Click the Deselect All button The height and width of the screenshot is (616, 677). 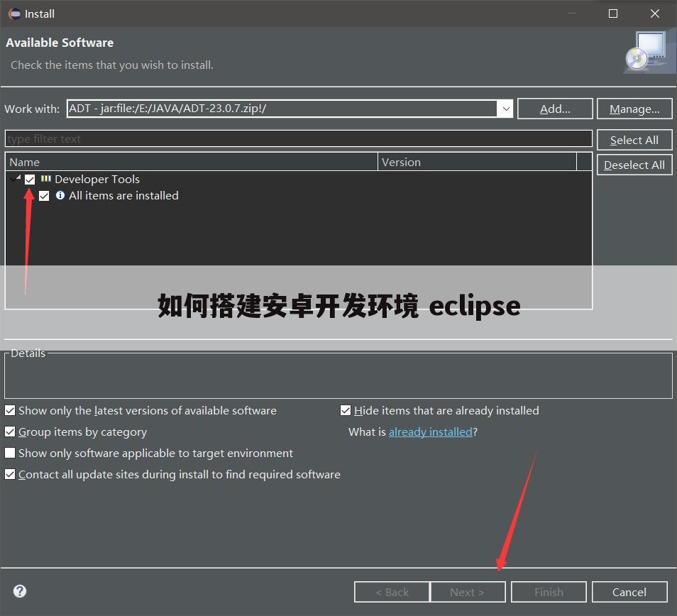pyautogui.click(x=634, y=165)
